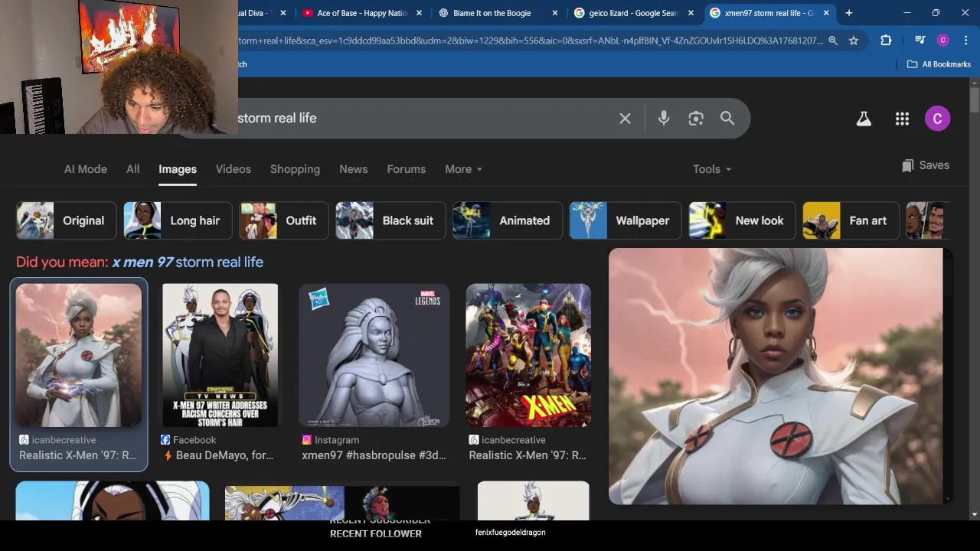The image size is (980, 551).
Task: Open the Forums results tab
Action: pos(407,169)
